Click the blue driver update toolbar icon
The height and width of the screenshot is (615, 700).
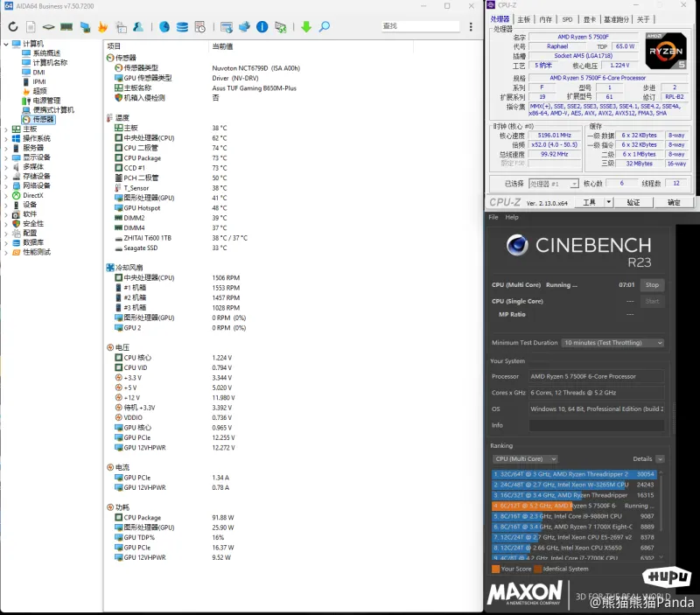(x=244, y=27)
